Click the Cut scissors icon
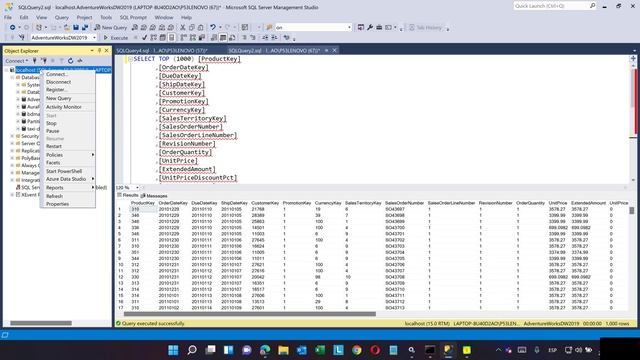 coord(182,27)
